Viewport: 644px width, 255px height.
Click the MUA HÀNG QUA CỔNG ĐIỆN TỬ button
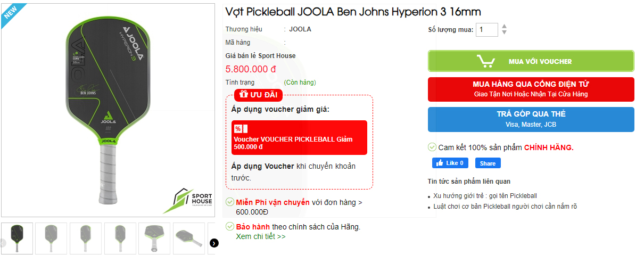531,89
